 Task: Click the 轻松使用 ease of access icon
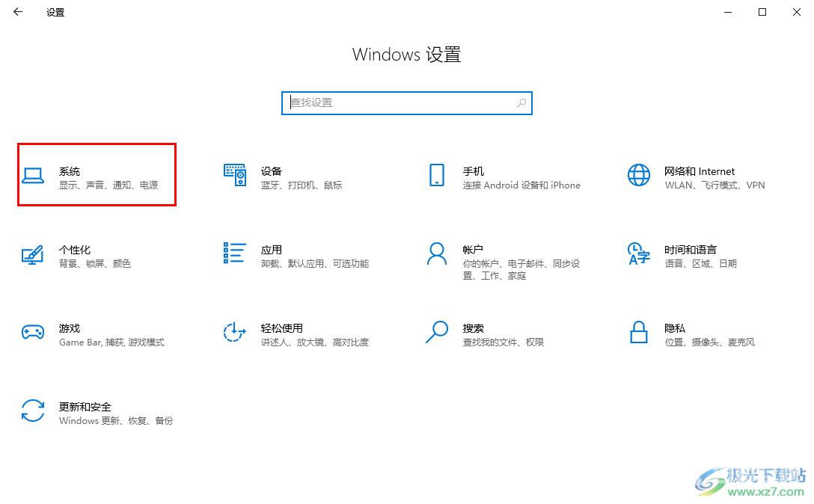234,332
